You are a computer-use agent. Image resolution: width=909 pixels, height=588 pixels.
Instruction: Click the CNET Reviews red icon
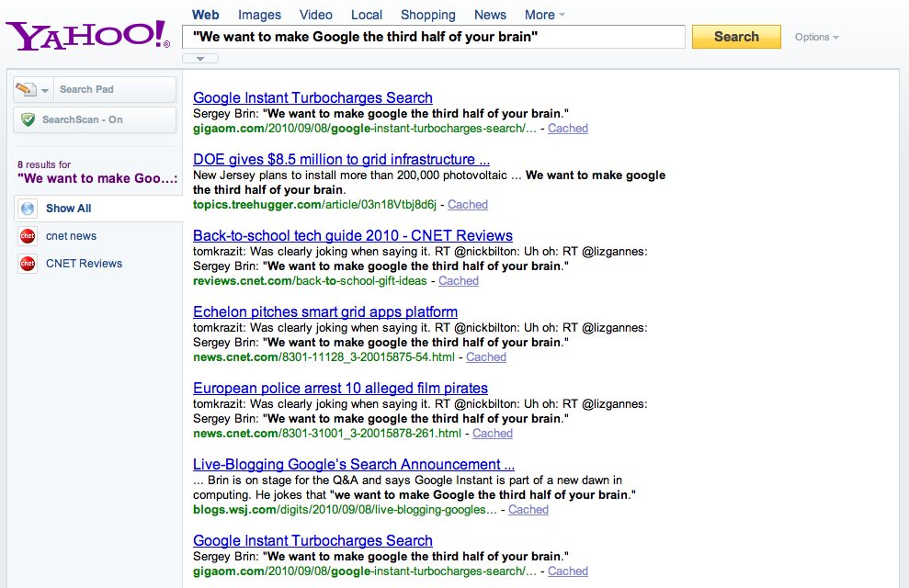(28, 264)
